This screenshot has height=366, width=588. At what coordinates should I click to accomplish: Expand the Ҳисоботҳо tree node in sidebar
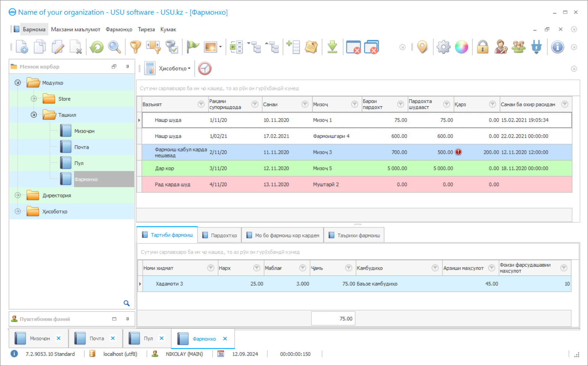click(18, 212)
